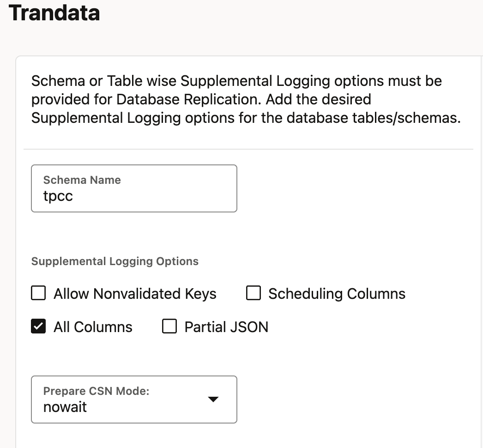Viewport: 483px width, 448px height.
Task: Check the Scheduling Columns option
Action: coord(254,294)
